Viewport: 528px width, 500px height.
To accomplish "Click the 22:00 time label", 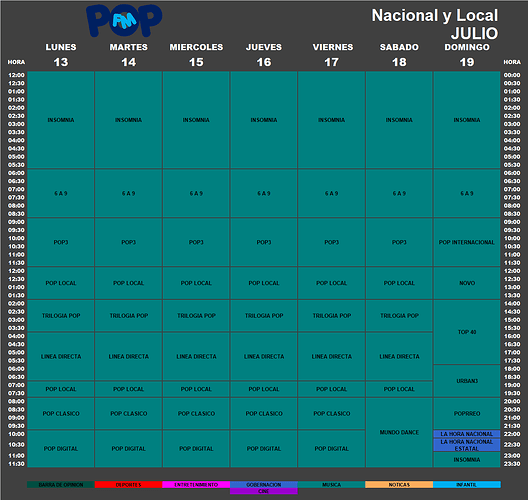I will click(512, 434).
